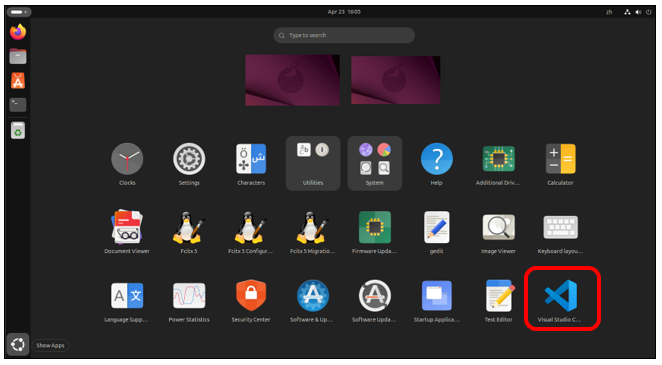The height and width of the screenshot is (365, 662).
Task: Open Fcitx 5 Migration app
Action: tap(313, 232)
